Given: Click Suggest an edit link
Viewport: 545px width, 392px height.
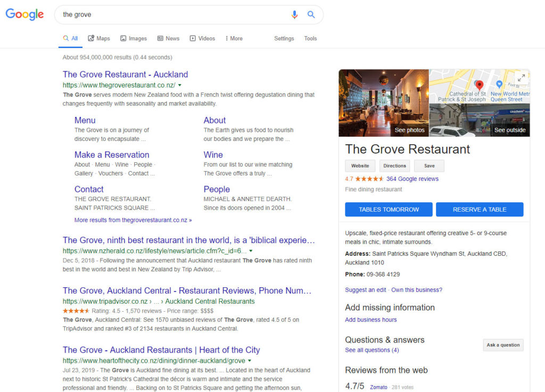Looking at the screenshot, I should point(365,290).
